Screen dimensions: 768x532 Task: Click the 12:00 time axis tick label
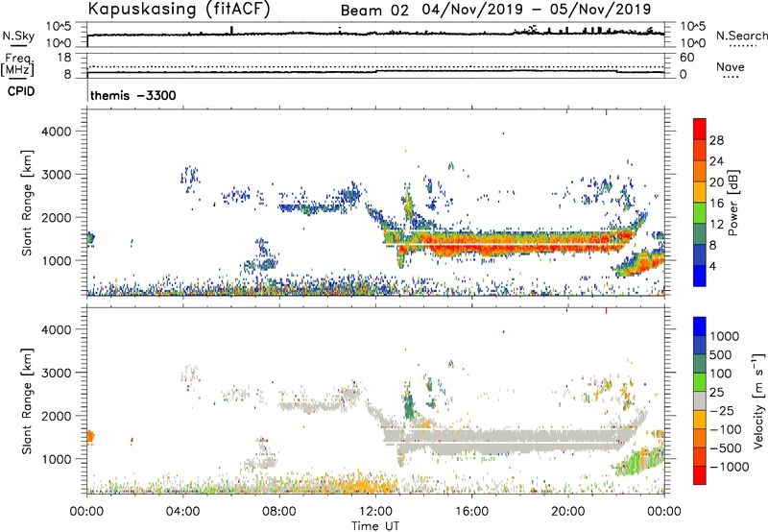(x=375, y=512)
